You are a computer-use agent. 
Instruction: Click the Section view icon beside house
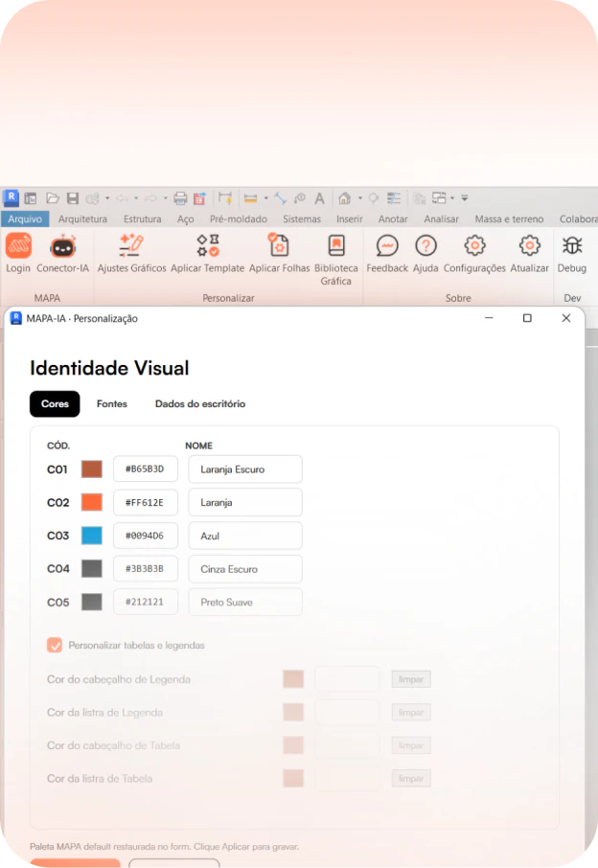point(374,198)
